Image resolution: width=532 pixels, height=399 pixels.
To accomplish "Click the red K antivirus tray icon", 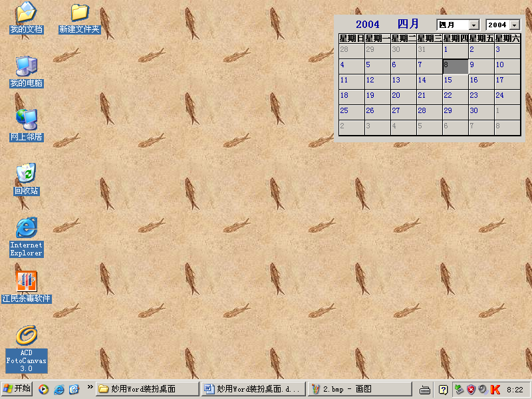I will 495,390.
